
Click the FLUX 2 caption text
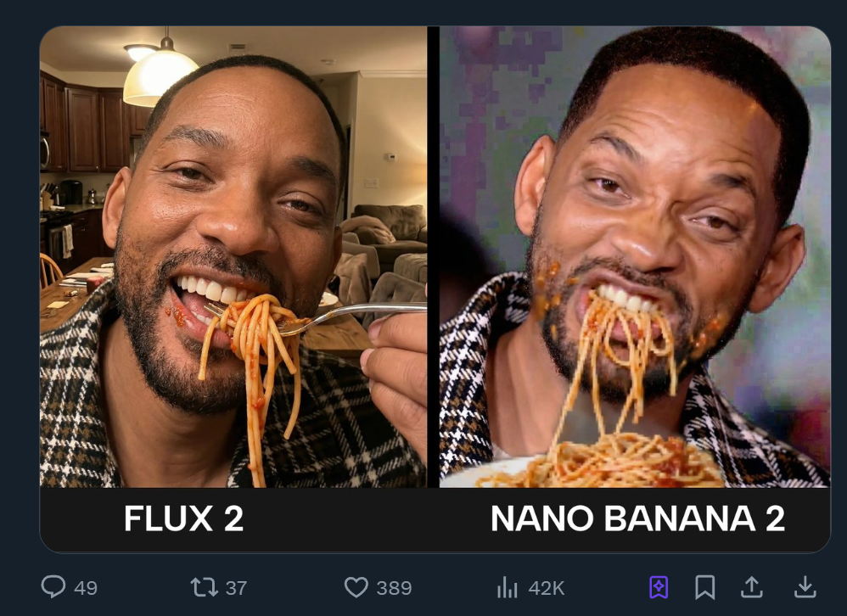[184, 518]
